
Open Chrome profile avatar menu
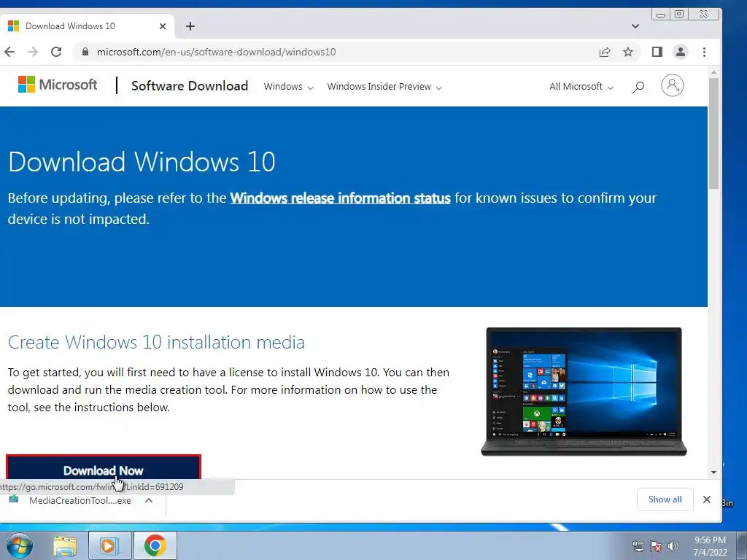(681, 52)
